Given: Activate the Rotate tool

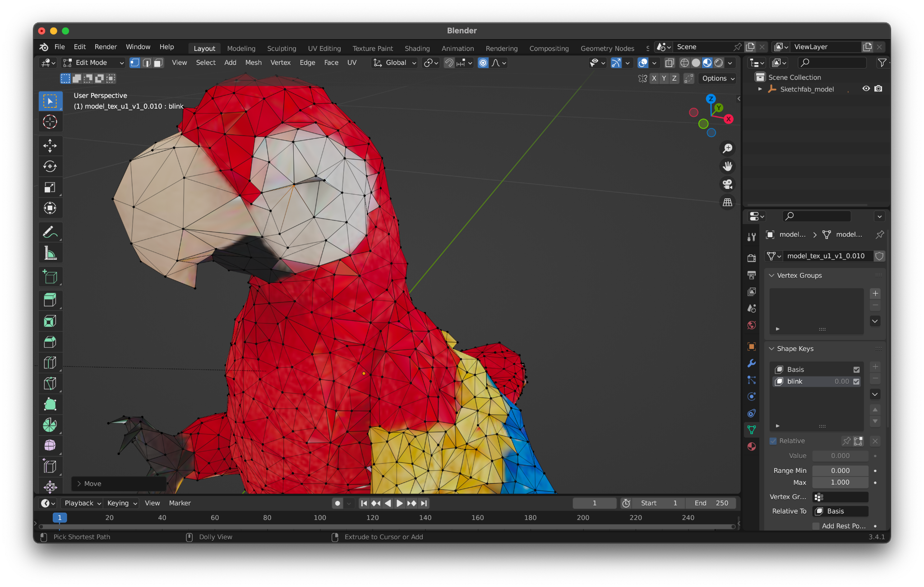Looking at the screenshot, I should click(x=50, y=166).
